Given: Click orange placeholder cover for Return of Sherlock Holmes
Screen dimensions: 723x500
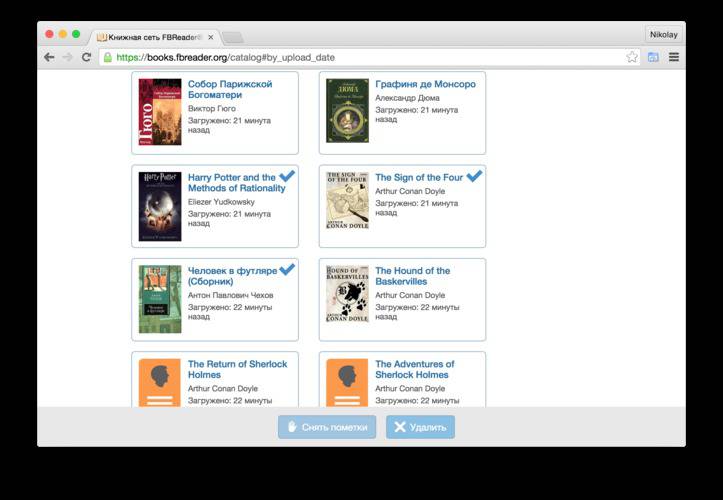Looking at the screenshot, I should pos(160,383).
